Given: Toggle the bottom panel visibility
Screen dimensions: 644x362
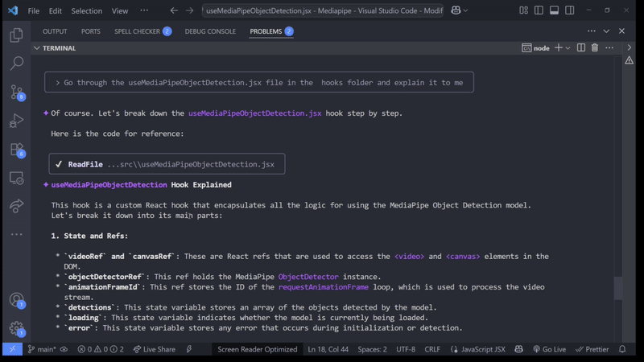Looking at the screenshot, I should [554, 10].
